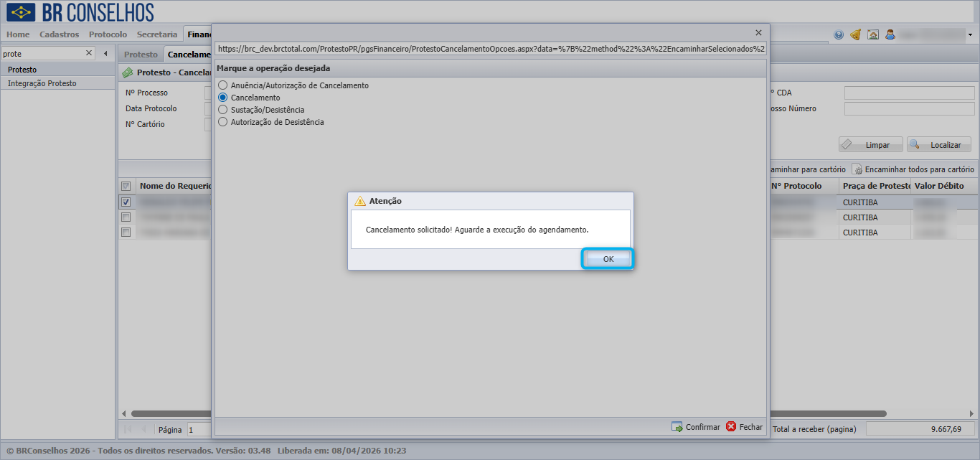Click the Confirmar icon button
This screenshot has height=460, width=980.
point(677,426)
